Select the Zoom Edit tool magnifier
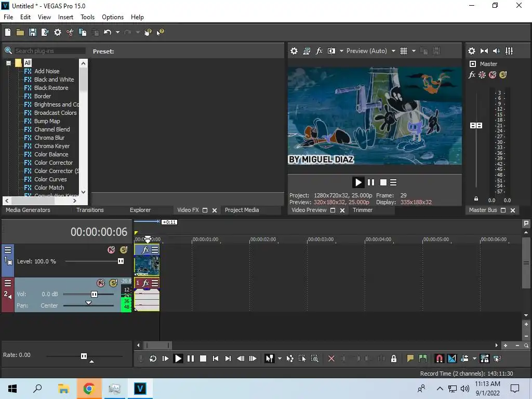Image resolution: width=532 pixels, height=399 pixels. point(314,358)
